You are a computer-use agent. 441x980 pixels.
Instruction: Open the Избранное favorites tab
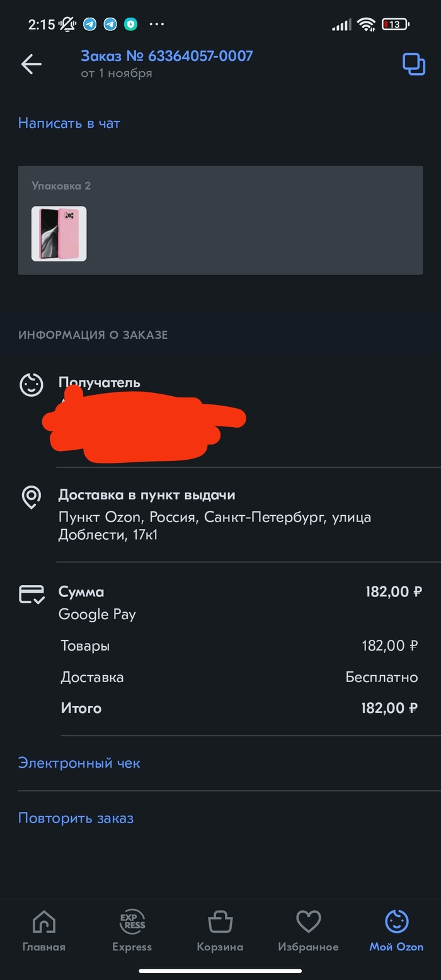pyautogui.click(x=308, y=931)
